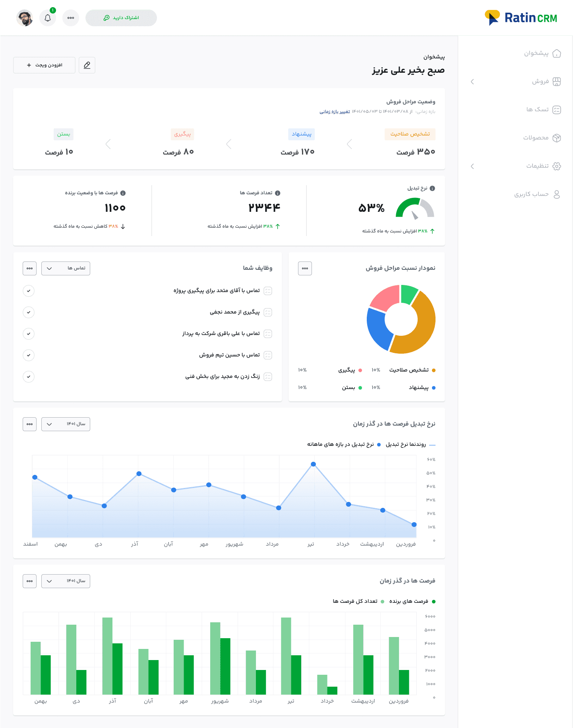Check off task پیگیری از محمد نجفی
Screen dimensions: 573x728
point(29,312)
